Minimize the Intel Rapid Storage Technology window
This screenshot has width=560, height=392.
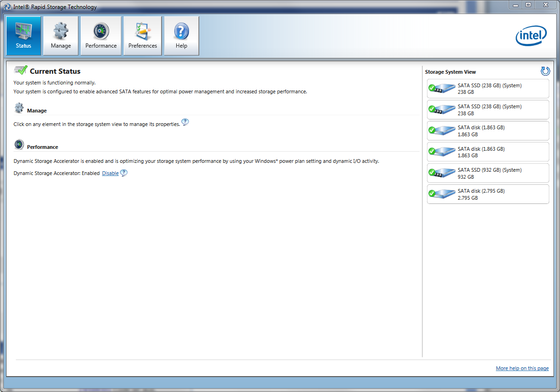[516, 5]
